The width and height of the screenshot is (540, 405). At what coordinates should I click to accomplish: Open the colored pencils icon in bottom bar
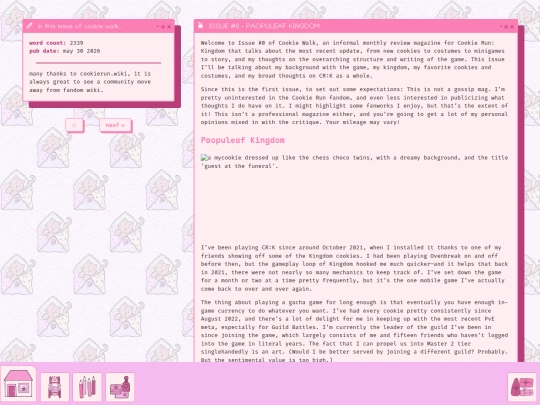87,387
